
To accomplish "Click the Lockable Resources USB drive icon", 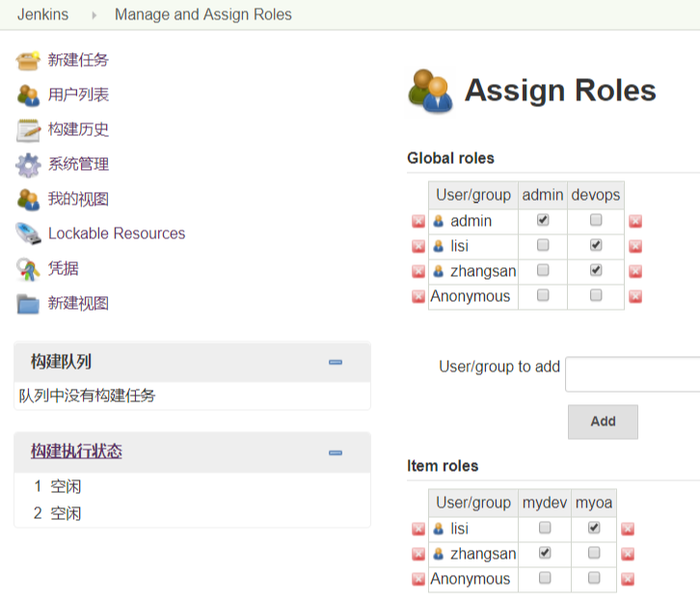I will point(28,233).
